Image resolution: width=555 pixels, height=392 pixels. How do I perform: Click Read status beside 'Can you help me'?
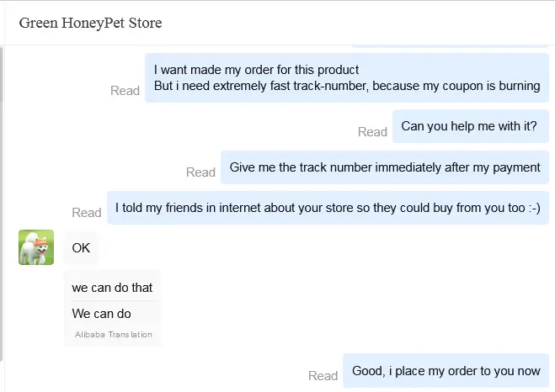(x=372, y=132)
